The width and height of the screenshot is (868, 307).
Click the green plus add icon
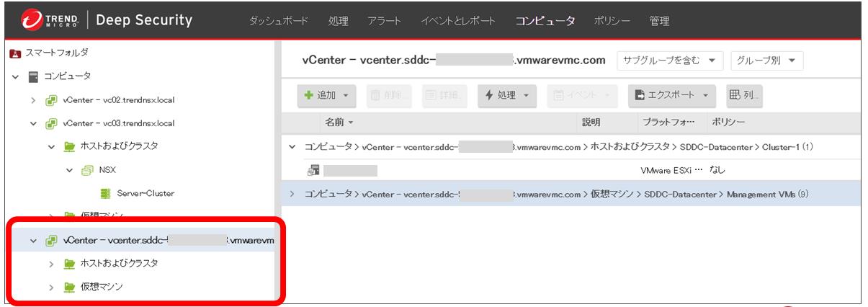pos(309,95)
